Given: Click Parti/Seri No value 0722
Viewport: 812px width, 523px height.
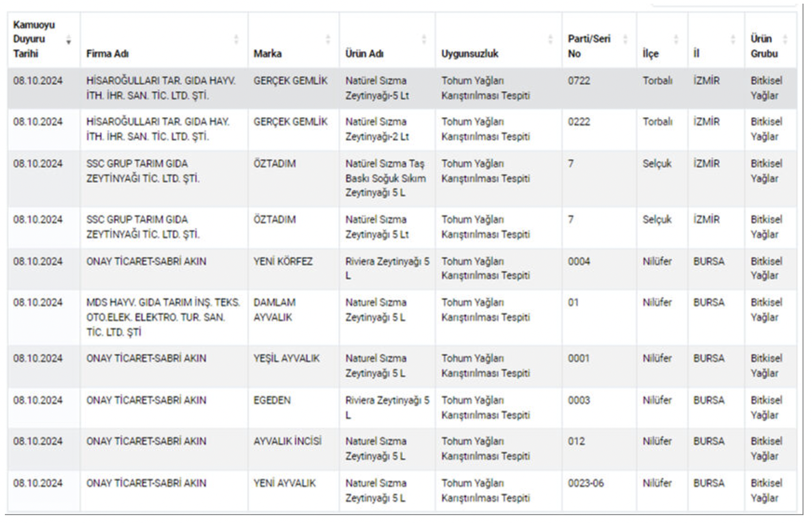Looking at the screenshot, I should (x=578, y=81).
